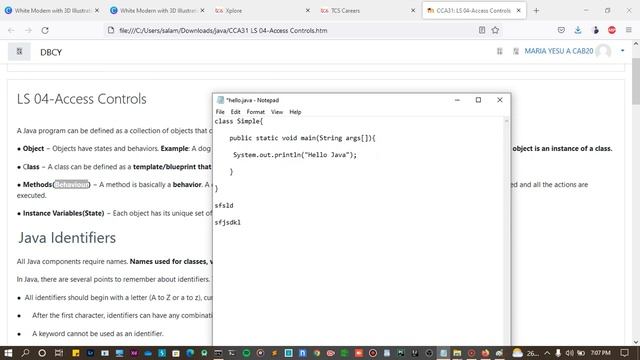Click the browser back arrow

point(11,30)
